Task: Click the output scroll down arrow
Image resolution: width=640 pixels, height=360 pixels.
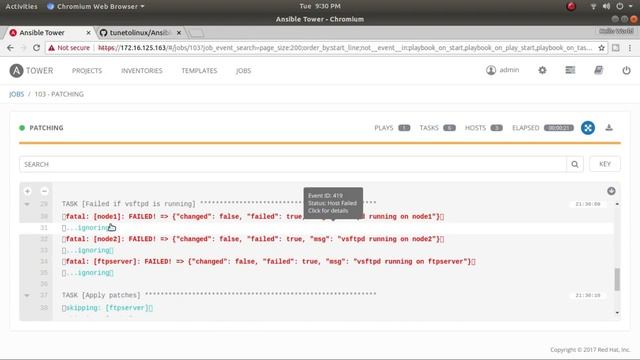Action: (x=617, y=313)
